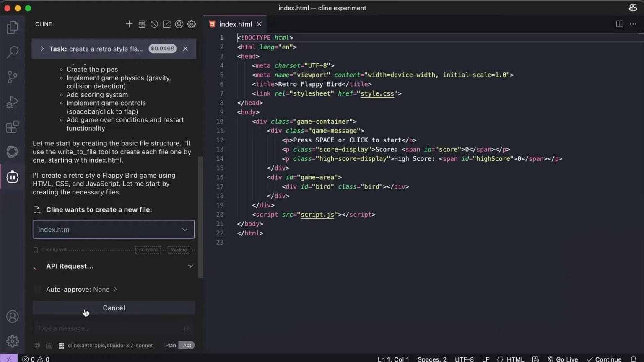Expand the API Request section
The height and width of the screenshot is (362, 644).
point(190,266)
